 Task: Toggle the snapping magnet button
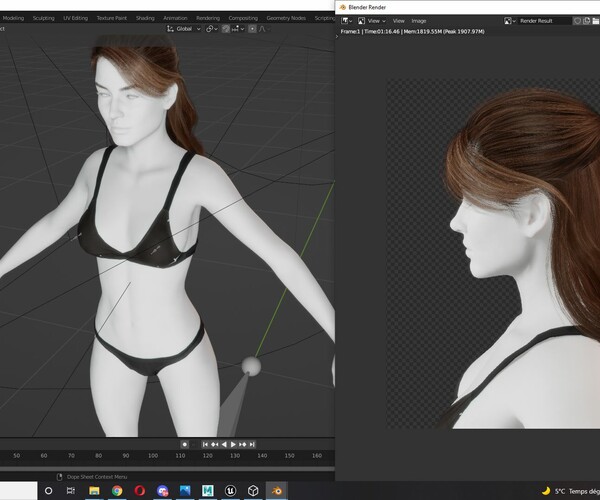tap(226, 29)
